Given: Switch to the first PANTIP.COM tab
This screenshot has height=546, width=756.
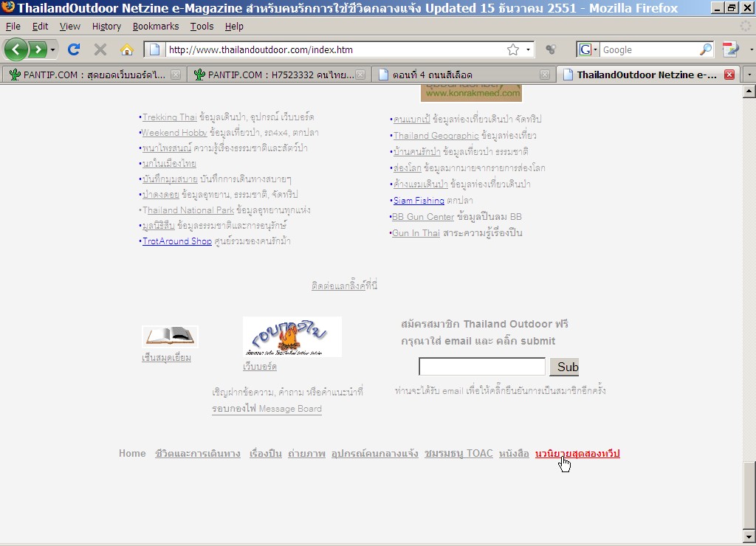Looking at the screenshot, I should point(94,75).
